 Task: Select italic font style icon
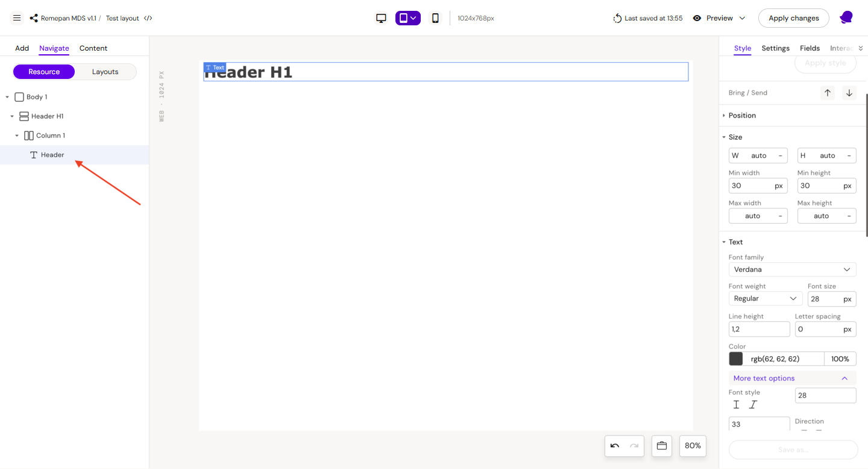pyautogui.click(x=753, y=405)
